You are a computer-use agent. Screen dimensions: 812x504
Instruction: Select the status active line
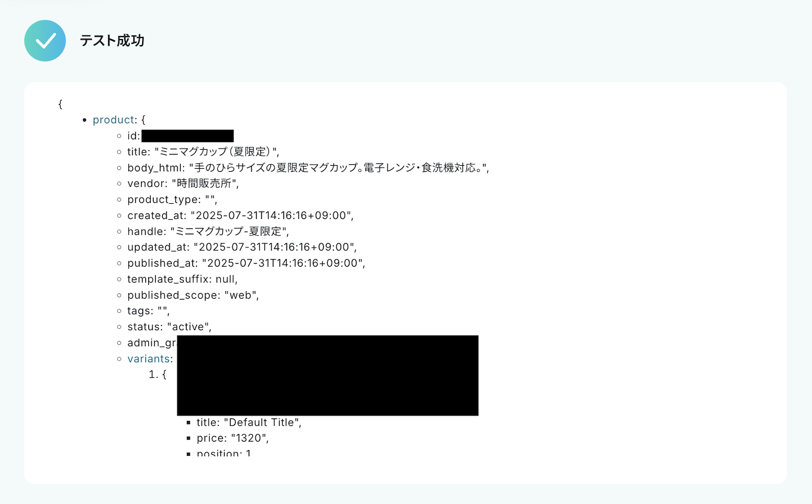tap(169, 327)
